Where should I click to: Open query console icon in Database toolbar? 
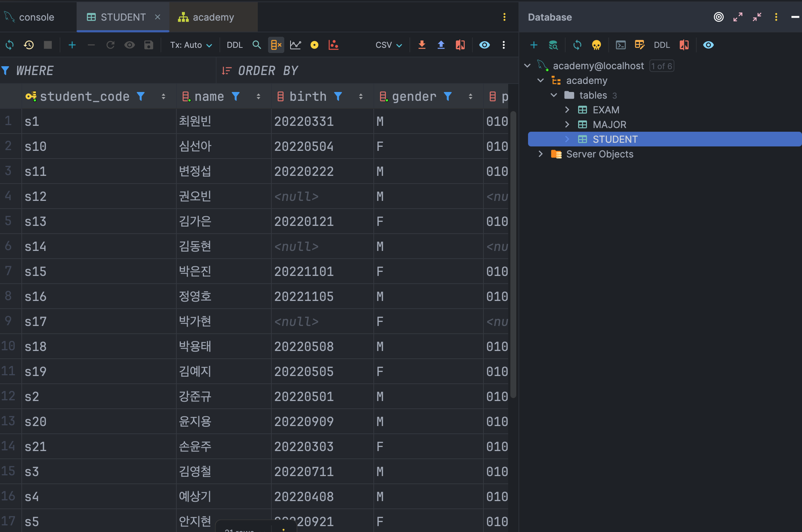click(x=621, y=45)
